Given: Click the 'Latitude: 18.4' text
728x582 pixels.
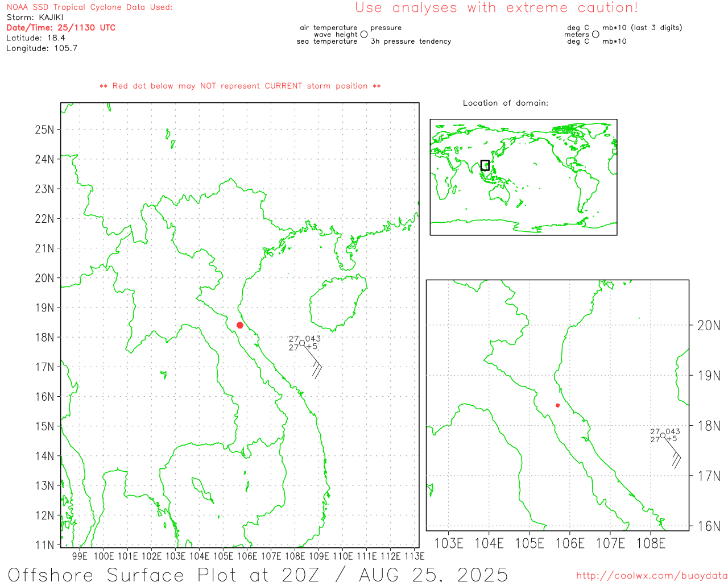Looking at the screenshot, I should [x=35, y=38].
